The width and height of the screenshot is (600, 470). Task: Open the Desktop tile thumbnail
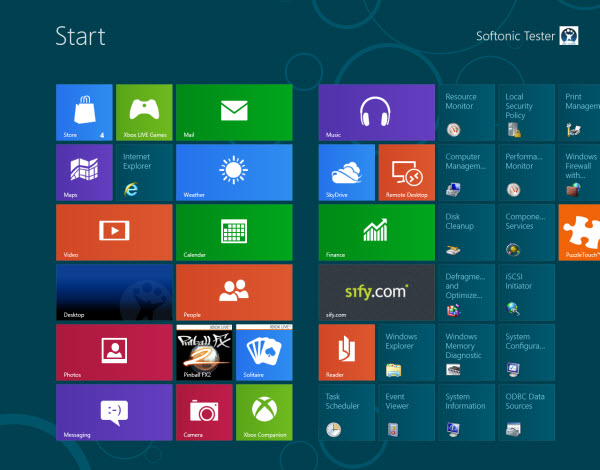pos(114,292)
